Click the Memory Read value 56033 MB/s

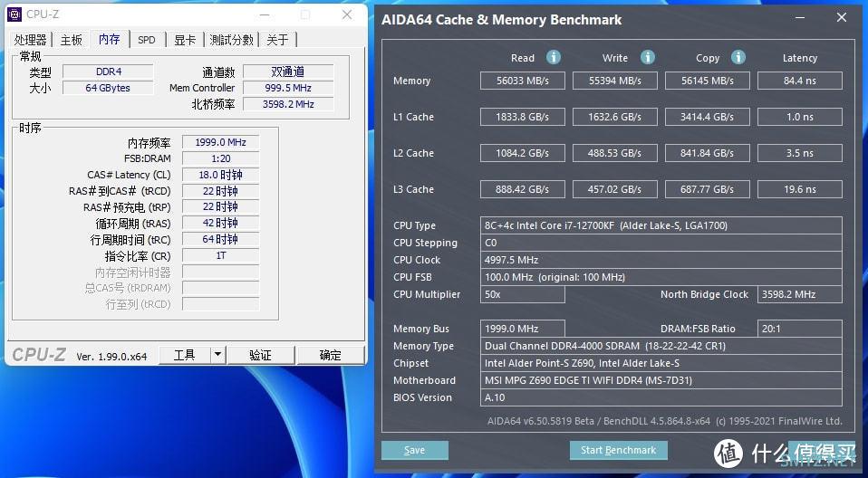pos(523,81)
